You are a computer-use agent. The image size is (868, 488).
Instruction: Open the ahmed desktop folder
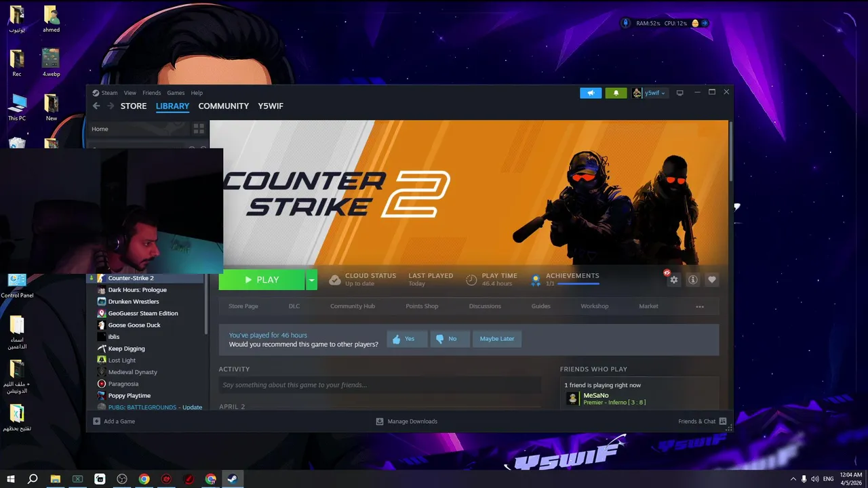click(51, 19)
